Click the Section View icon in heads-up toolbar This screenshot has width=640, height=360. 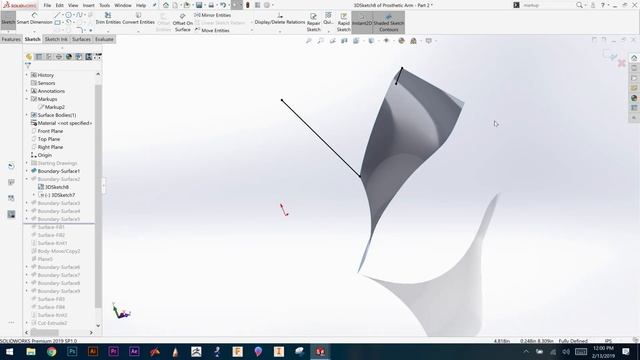point(344,40)
